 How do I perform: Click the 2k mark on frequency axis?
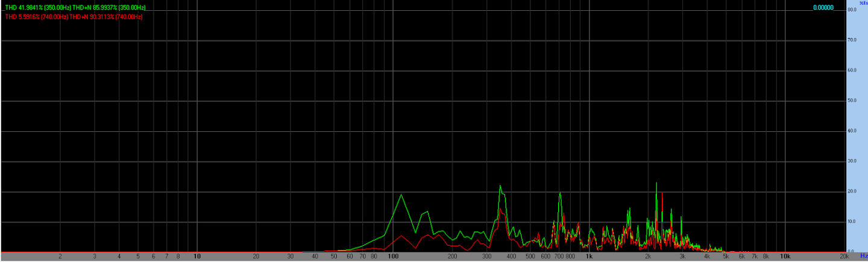coord(648,256)
